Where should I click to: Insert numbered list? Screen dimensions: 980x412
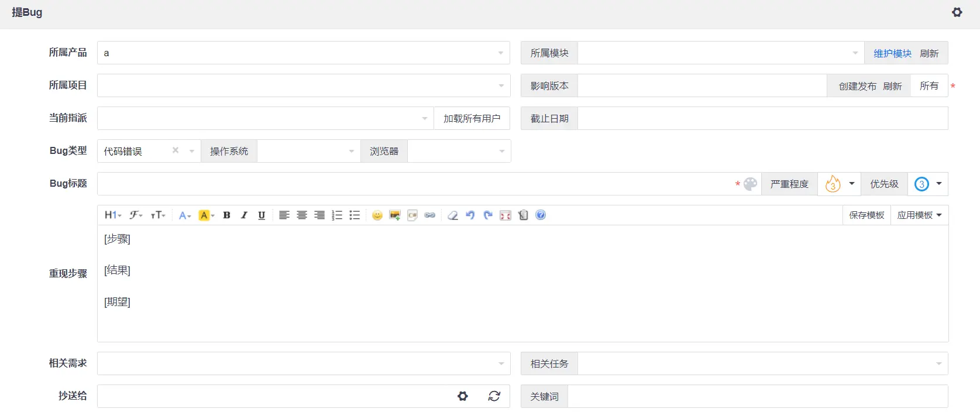(337, 215)
